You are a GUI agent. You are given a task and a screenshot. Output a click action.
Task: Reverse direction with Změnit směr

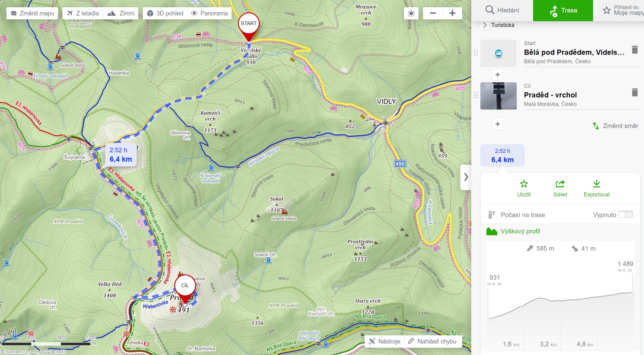pyautogui.click(x=615, y=126)
